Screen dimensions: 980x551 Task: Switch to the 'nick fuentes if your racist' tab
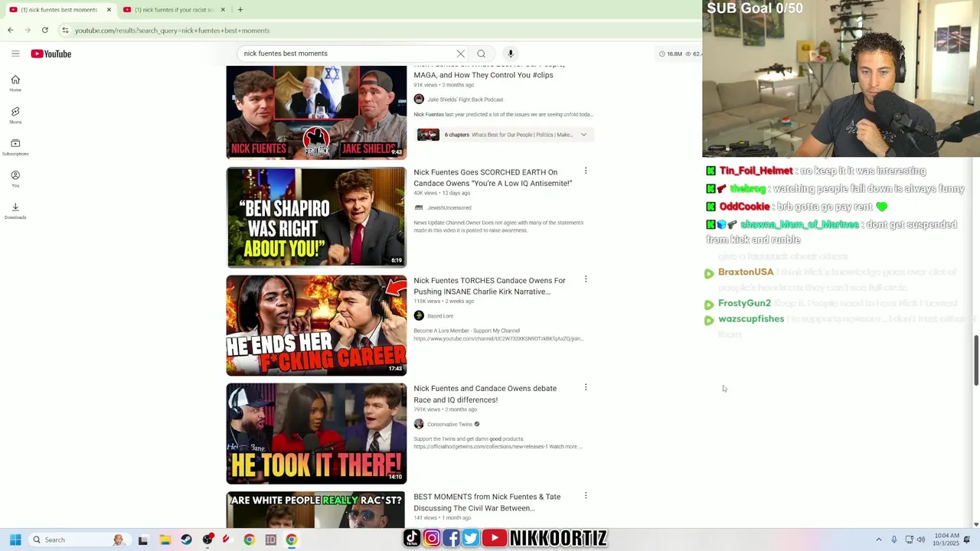tap(175, 9)
